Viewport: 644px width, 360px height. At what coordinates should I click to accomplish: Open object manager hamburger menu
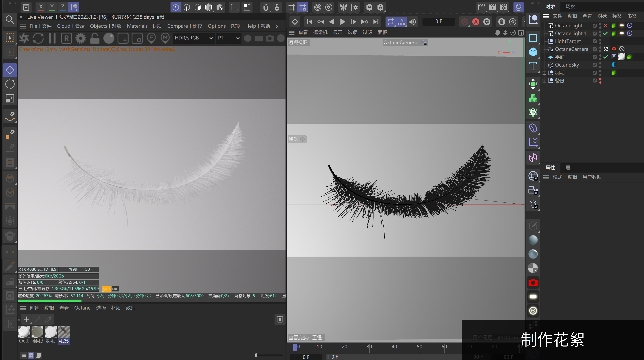click(546, 16)
